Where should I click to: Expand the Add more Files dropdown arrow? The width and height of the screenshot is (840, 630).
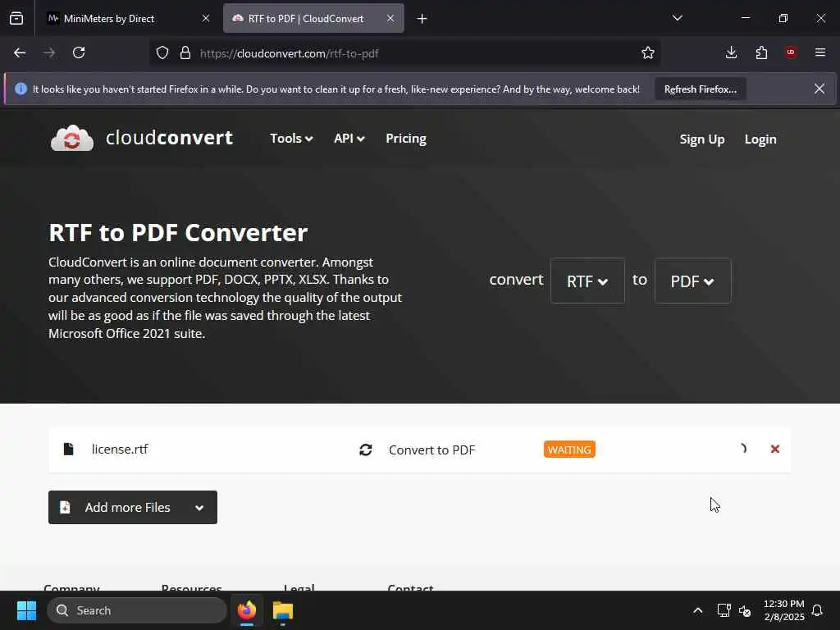point(199,508)
